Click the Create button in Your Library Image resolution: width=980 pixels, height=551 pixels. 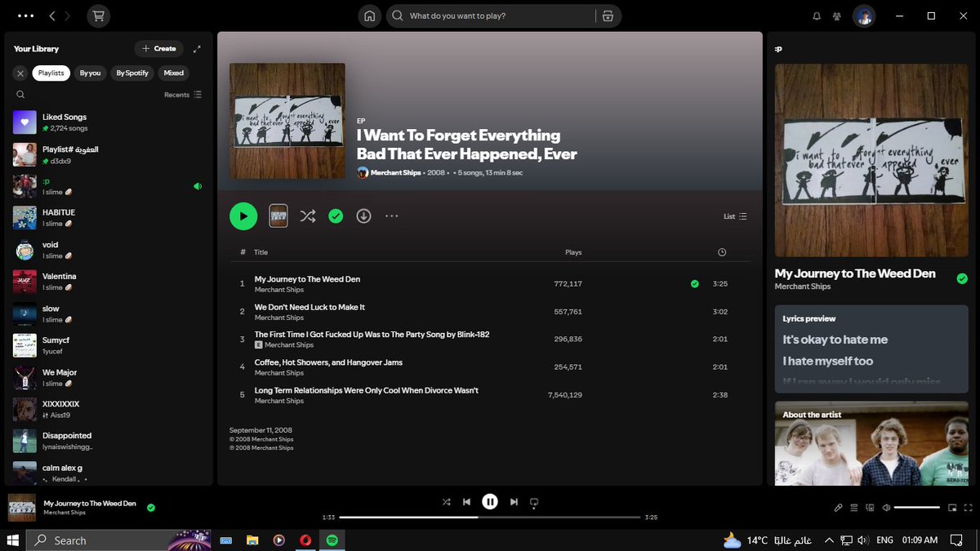[159, 49]
